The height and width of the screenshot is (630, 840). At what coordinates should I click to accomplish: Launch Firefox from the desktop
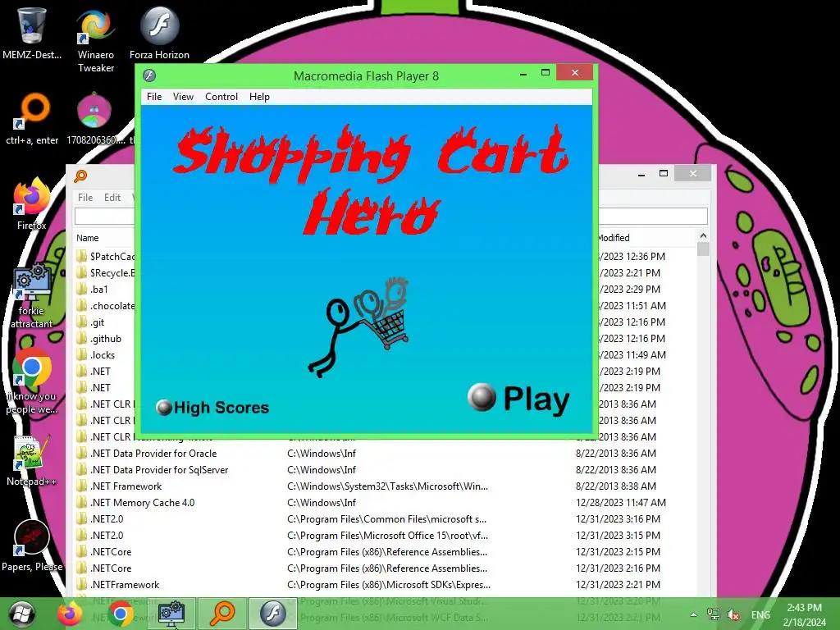tap(31, 204)
